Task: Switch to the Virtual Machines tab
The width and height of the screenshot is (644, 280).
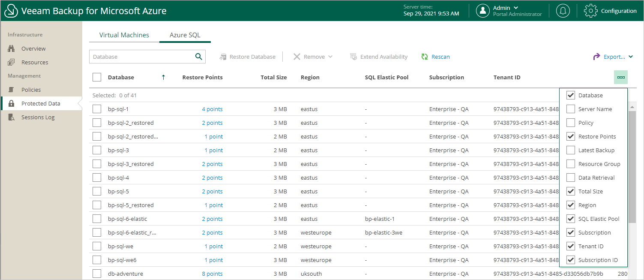Action: point(124,35)
